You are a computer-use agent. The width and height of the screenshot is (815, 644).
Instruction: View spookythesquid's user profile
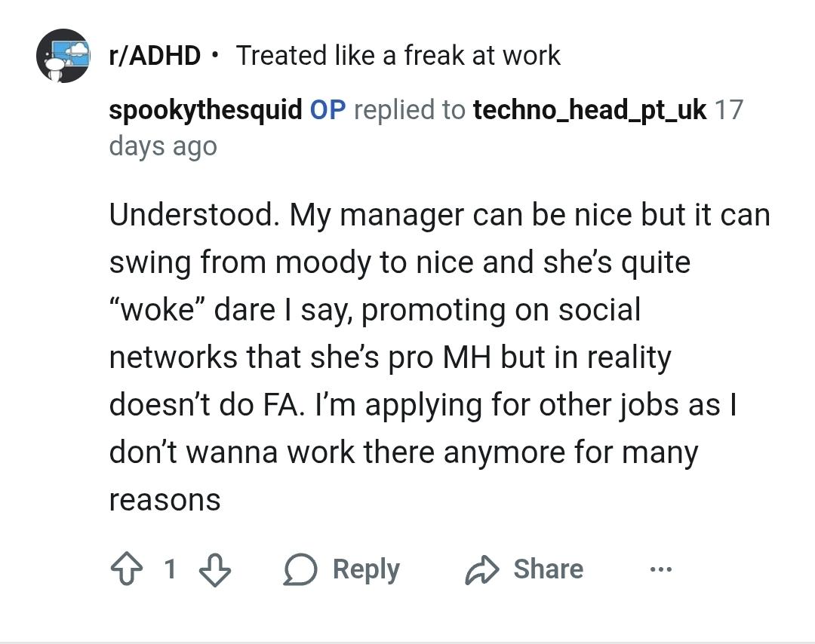click(x=205, y=110)
